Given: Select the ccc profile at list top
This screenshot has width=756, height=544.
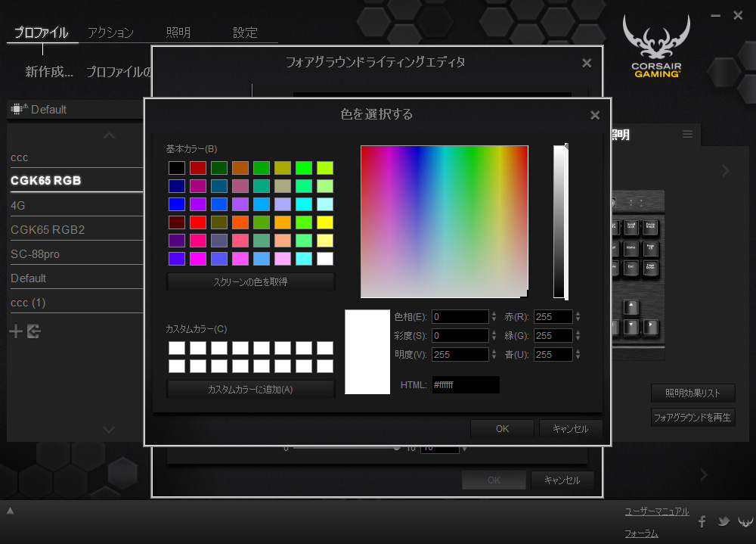Looking at the screenshot, I should tap(76, 157).
